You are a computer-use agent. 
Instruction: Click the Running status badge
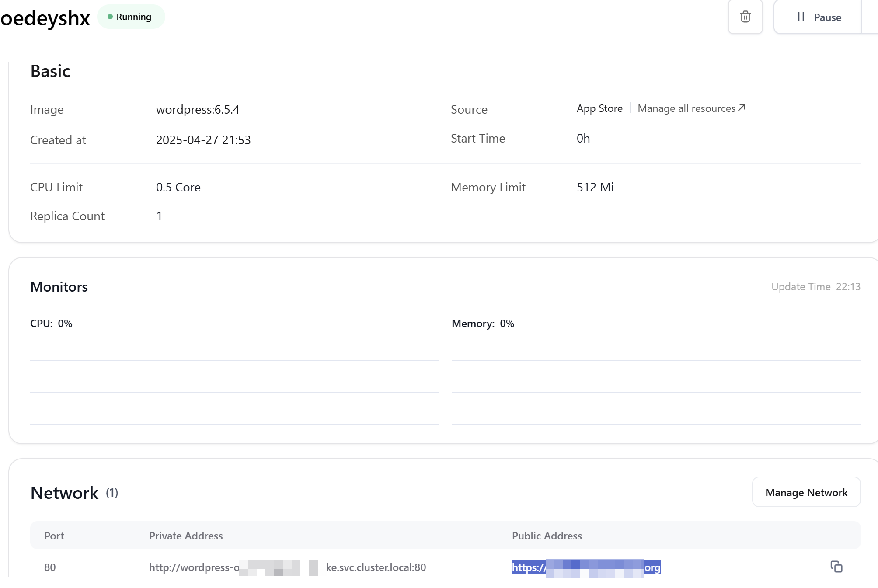click(131, 17)
